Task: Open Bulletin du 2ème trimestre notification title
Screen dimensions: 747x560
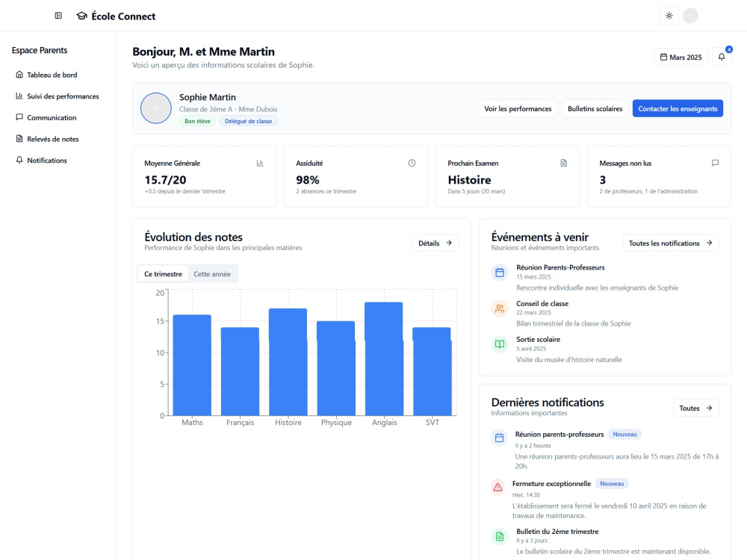Action: [x=557, y=532]
